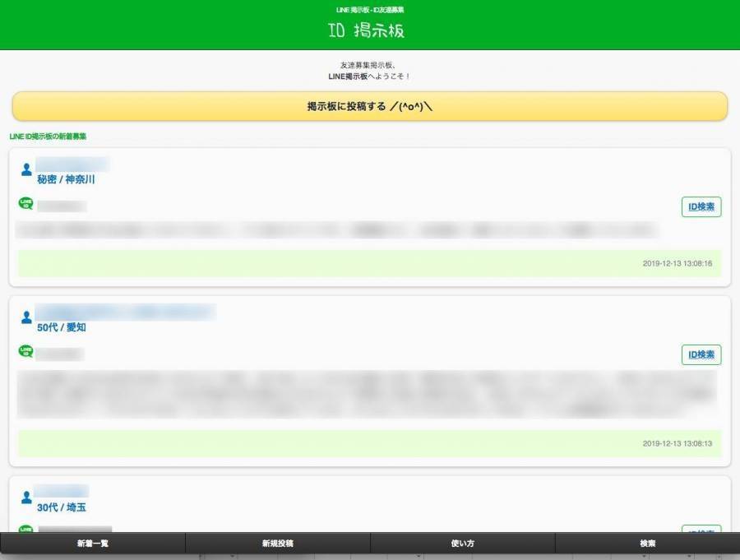
Task: Click ID検索 in the 50代 / 愛知 post
Action: click(701, 354)
